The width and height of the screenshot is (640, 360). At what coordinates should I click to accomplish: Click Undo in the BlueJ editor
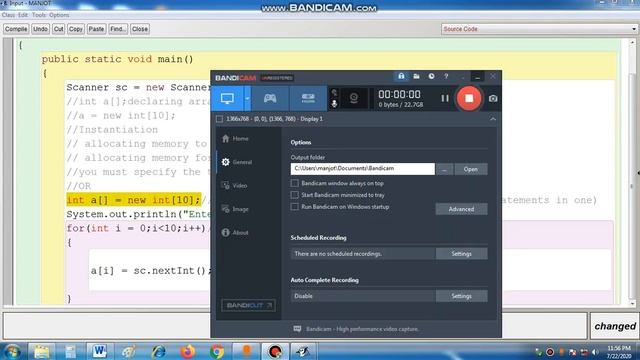point(40,29)
